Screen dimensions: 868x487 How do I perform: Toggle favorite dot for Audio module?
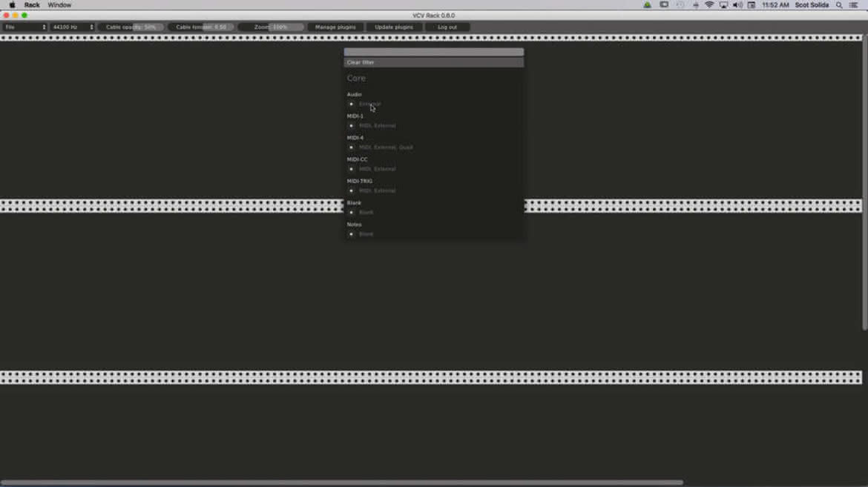point(351,104)
